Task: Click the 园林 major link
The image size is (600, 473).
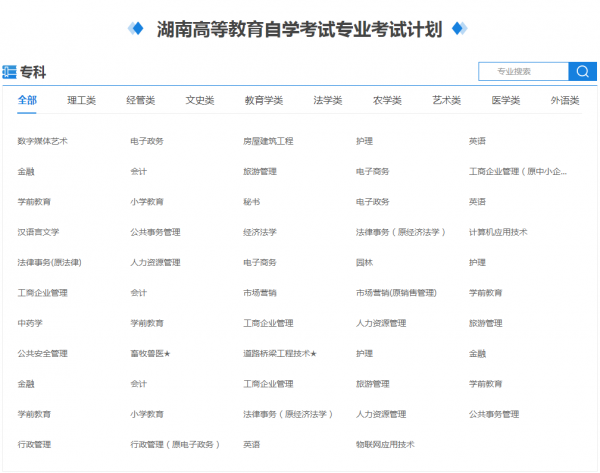Action: pos(364,263)
